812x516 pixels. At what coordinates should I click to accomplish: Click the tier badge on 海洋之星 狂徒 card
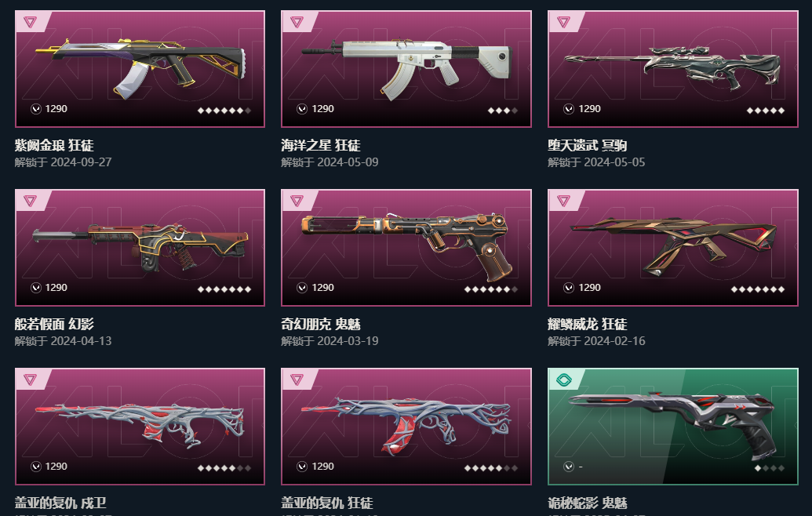click(297, 22)
